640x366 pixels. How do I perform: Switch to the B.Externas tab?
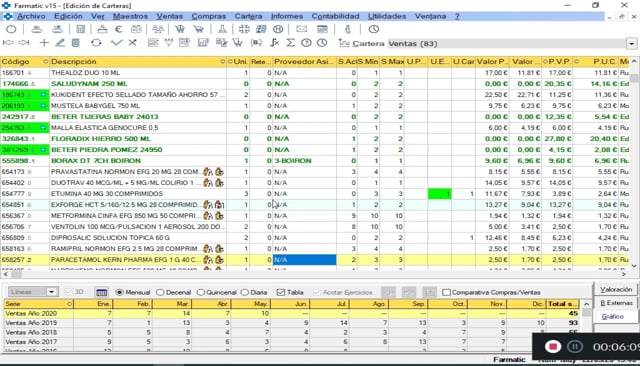[x=616, y=303]
